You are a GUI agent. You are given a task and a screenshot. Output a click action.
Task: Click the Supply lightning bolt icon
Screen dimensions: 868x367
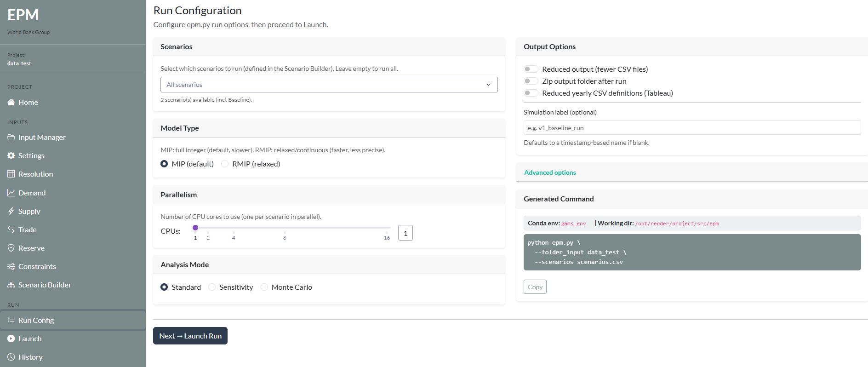point(11,211)
